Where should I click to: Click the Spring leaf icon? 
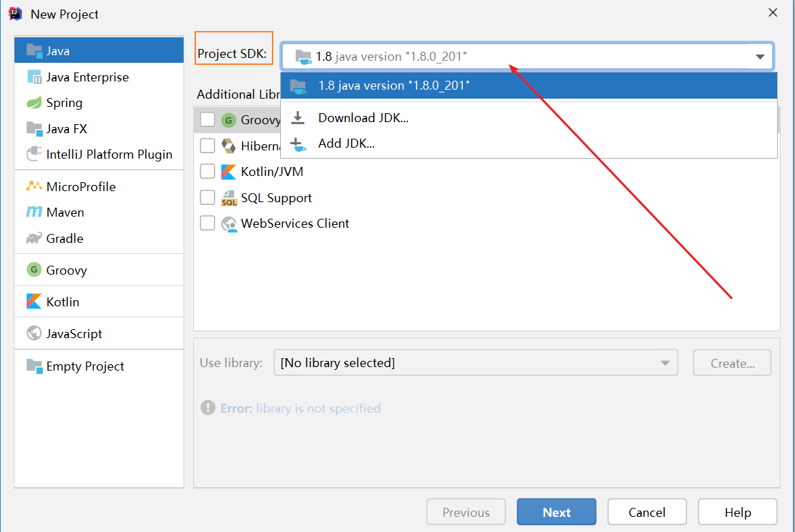34,103
